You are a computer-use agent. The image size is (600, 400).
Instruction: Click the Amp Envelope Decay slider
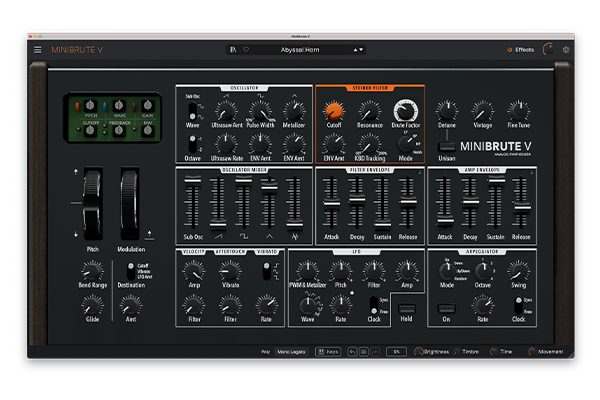(x=470, y=201)
